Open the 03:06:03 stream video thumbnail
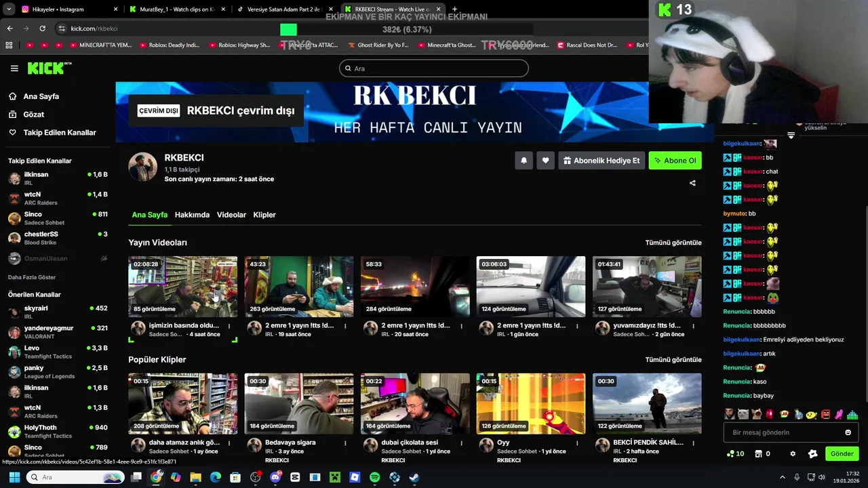 coord(531,287)
